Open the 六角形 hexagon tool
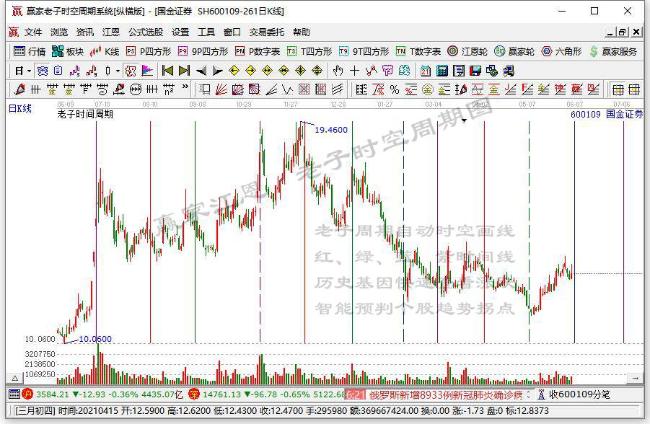This screenshot has width=650, height=424. click(562, 51)
